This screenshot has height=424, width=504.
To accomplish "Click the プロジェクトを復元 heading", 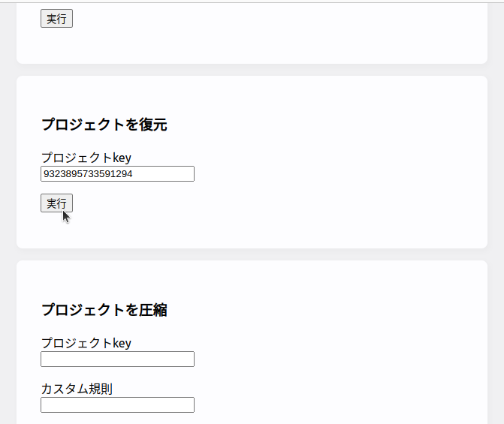I will 104,125.
